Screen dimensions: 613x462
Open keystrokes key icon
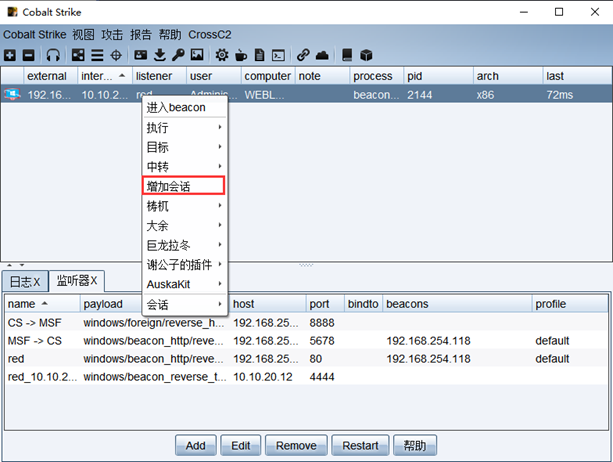178,55
